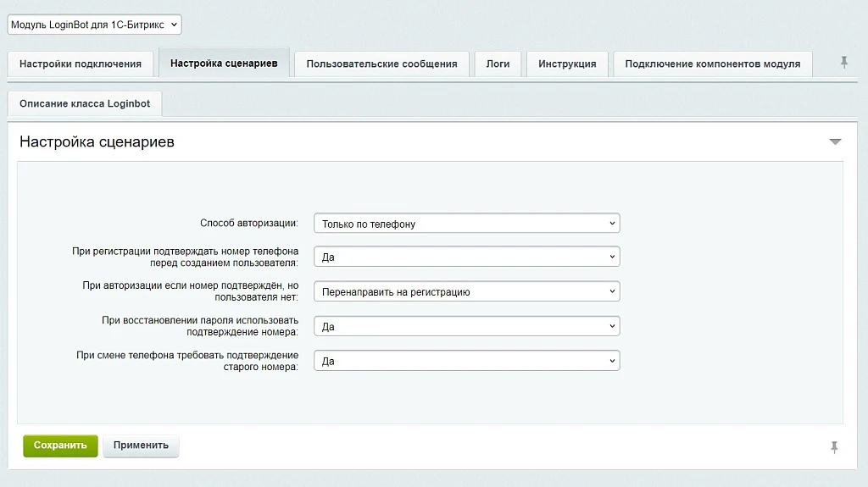The width and height of the screenshot is (868, 487).
Task: Click the Применить button
Action: [x=141, y=445]
